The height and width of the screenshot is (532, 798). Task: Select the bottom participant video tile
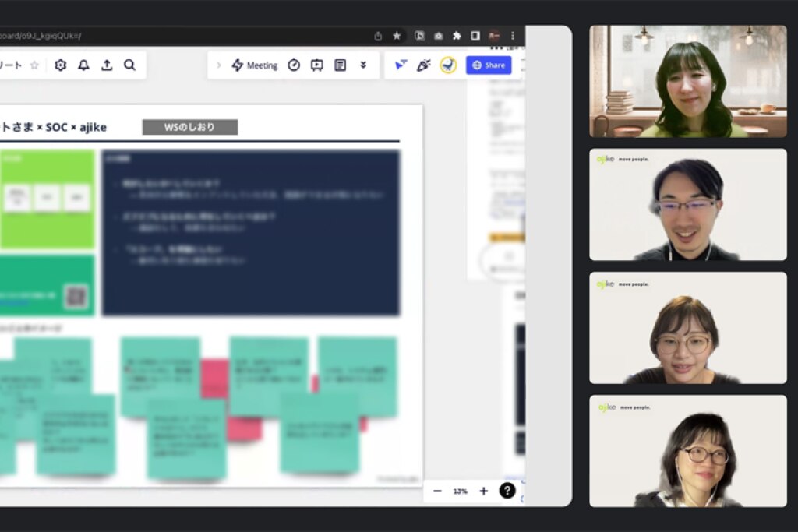687,451
